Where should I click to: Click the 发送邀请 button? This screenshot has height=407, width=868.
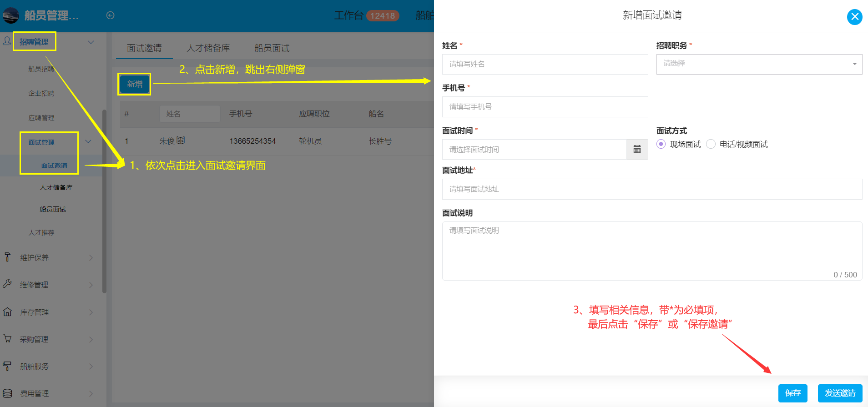[x=840, y=393]
